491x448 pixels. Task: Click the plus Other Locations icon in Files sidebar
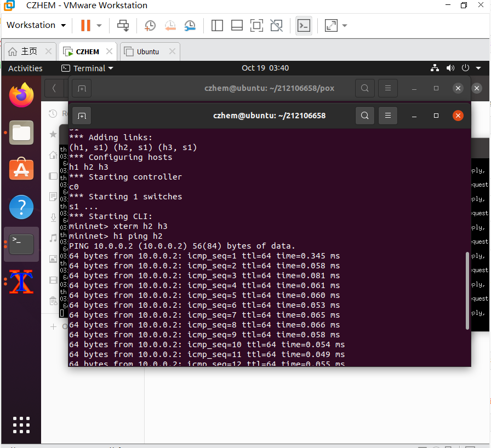[53, 326]
